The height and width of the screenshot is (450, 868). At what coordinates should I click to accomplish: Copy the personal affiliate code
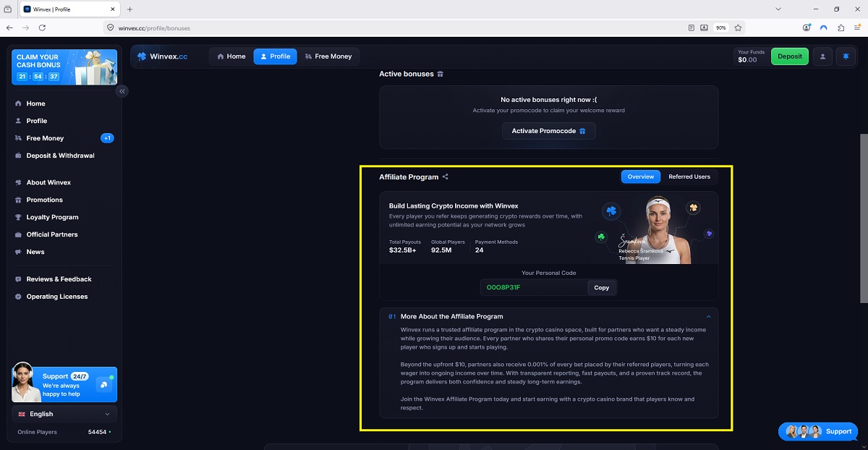point(602,287)
